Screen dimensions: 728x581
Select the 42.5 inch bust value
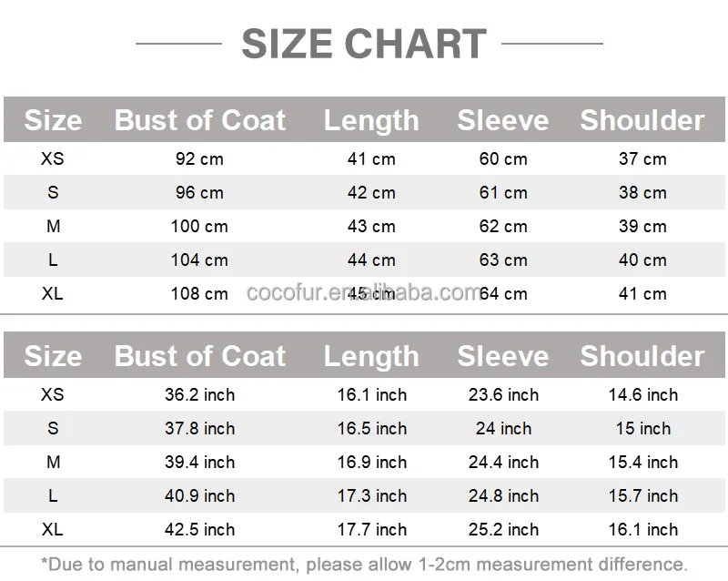(x=199, y=530)
